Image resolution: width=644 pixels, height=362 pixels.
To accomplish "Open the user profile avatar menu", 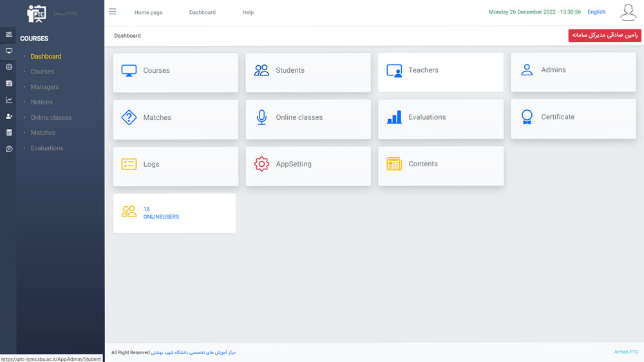I will [x=628, y=12].
